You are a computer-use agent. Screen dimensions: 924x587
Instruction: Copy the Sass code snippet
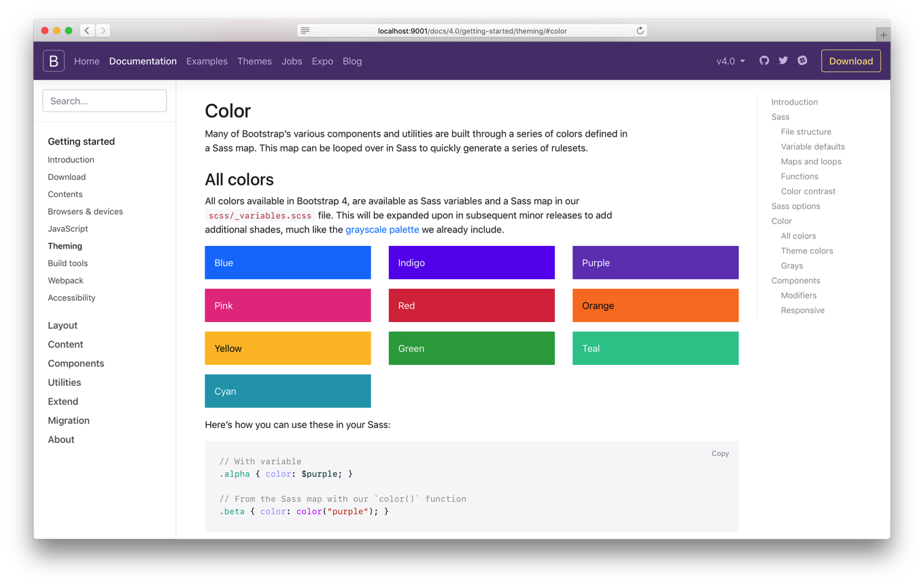pos(719,454)
